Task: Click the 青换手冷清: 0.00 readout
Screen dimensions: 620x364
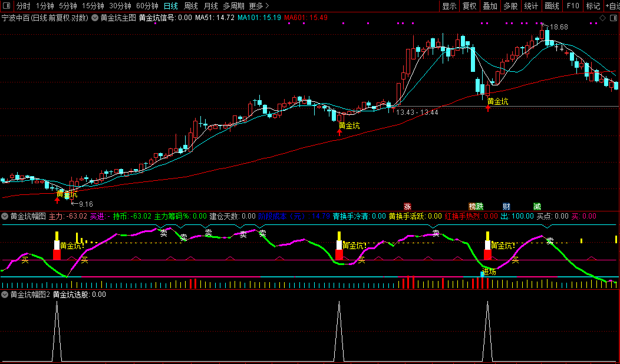Action: point(359,216)
